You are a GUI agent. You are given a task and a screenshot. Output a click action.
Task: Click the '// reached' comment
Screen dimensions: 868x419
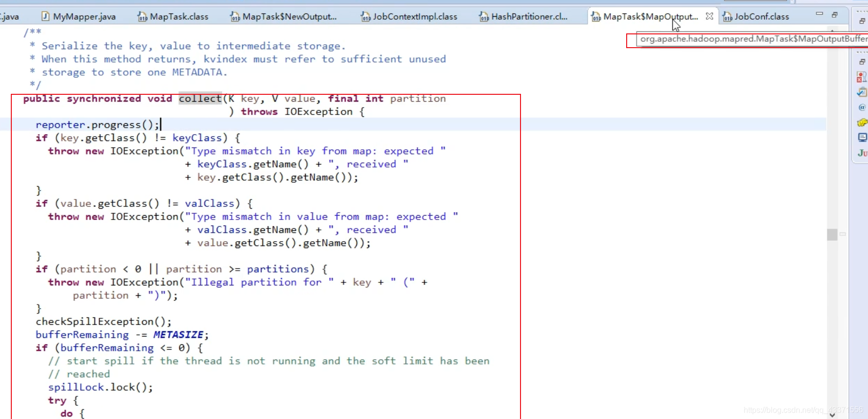79,374
